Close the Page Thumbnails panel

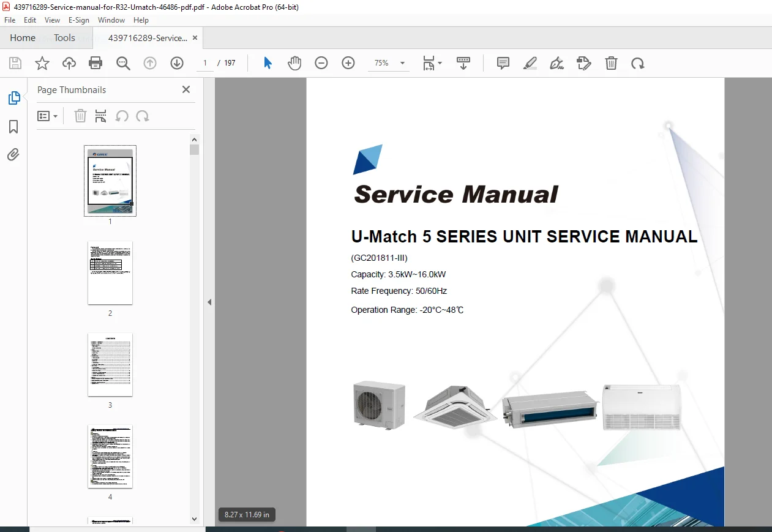tap(186, 89)
